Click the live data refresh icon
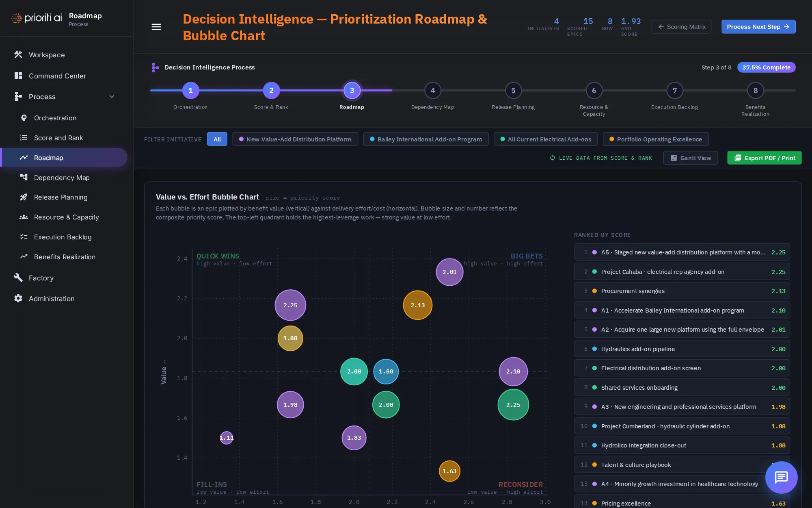The width and height of the screenshot is (812, 508). click(x=553, y=158)
